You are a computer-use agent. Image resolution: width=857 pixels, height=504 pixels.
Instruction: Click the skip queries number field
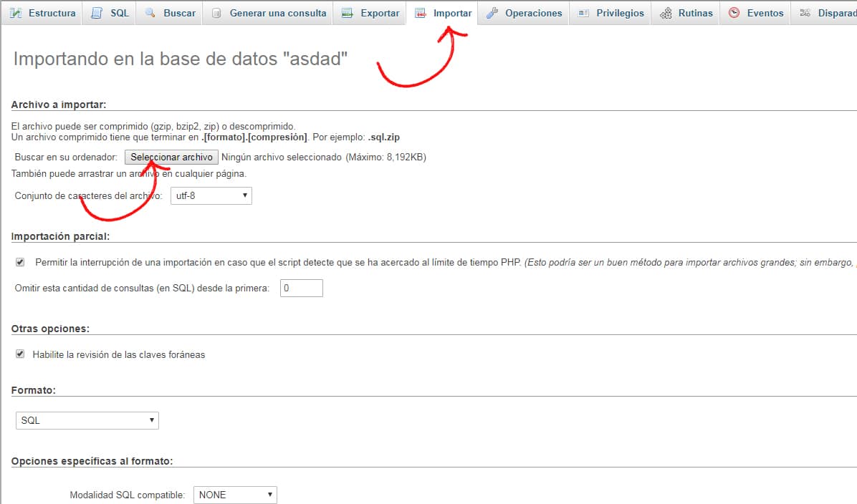[x=301, y=289]
